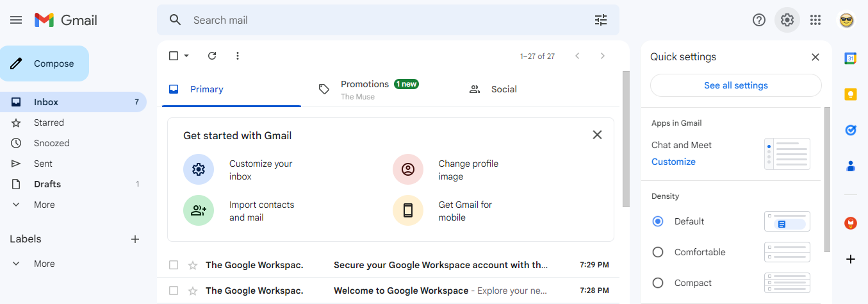Viewport: 868px width, 304px height.
Task: Star the Secure your Google Workspace email
Action: point(193,265)
